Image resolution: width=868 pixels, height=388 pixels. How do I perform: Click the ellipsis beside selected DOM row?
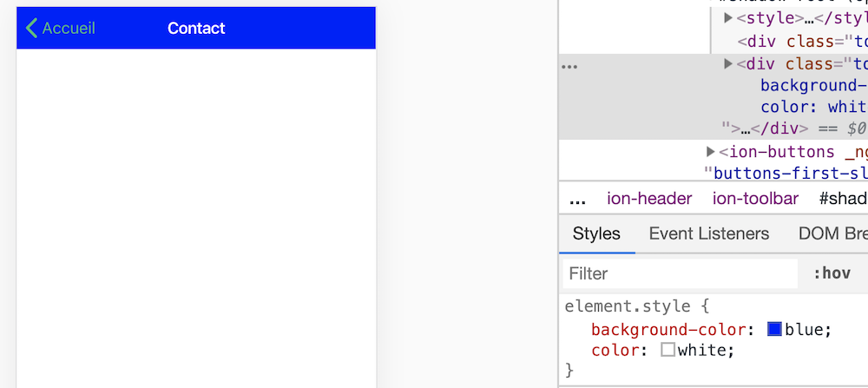tap(569, 65)
